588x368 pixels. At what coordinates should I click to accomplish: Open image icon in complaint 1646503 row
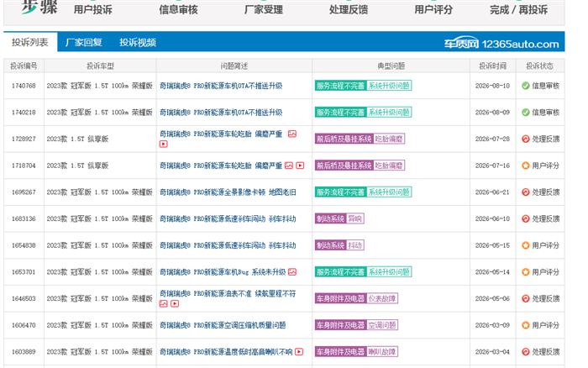tap(164, 303)
